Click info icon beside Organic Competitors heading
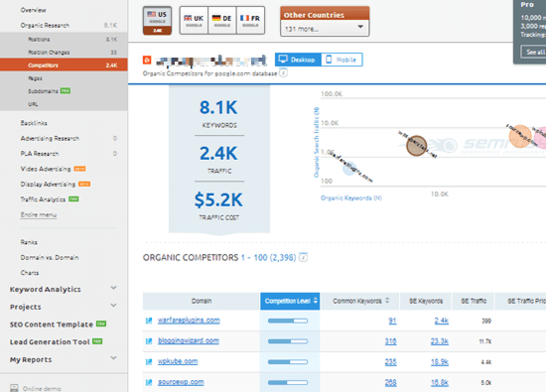This screenshot has height=392, width=546. point(304,258)
